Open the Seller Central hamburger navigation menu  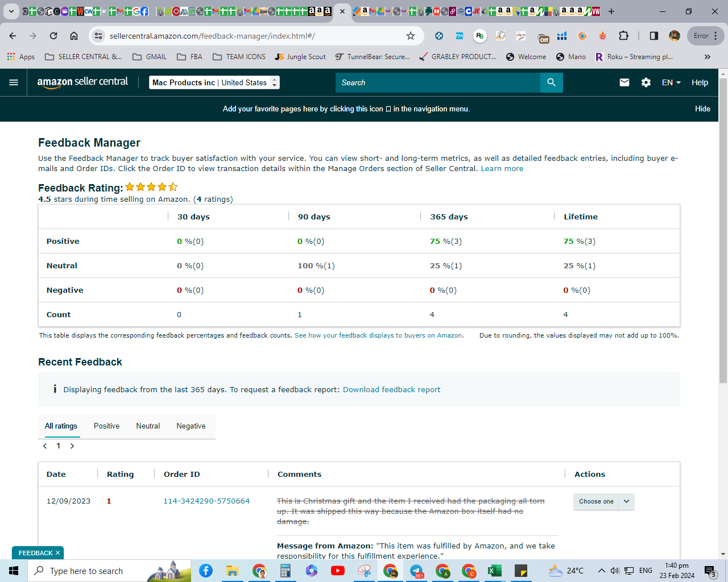tap(14, 82)
